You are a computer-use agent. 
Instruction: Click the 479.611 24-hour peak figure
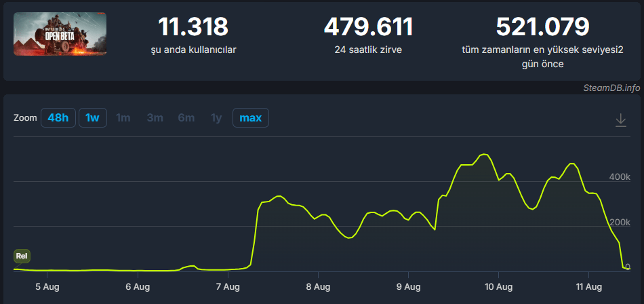click(368, 27)
